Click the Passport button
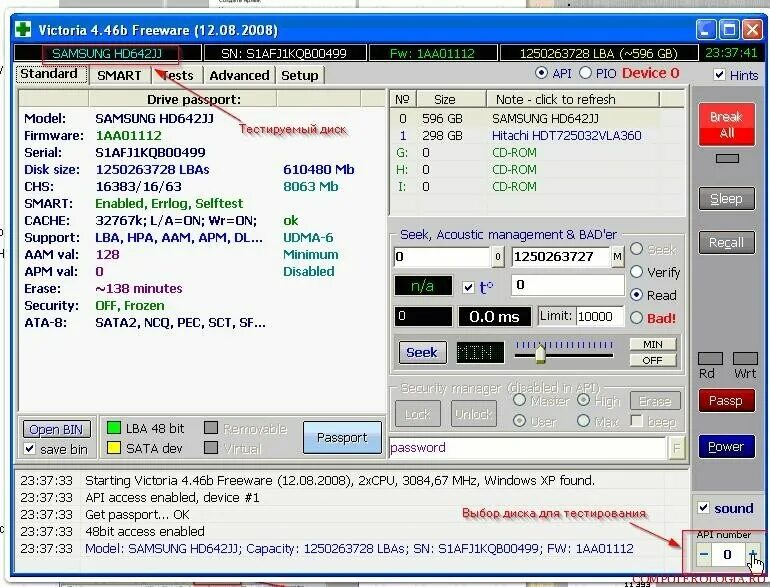770x587 pixels. tap(342, 438)
